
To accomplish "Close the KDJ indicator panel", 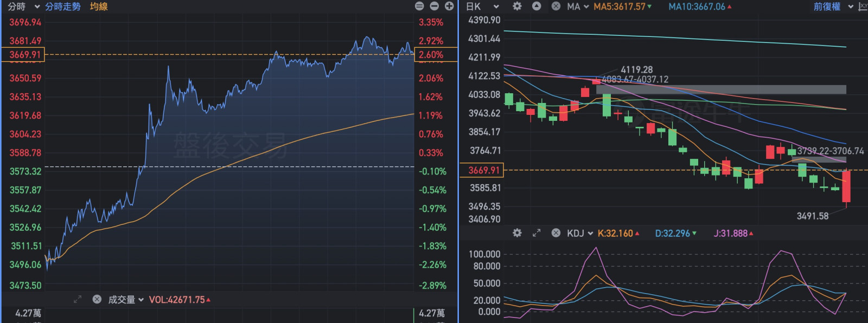I will click(x=556, y=233).
